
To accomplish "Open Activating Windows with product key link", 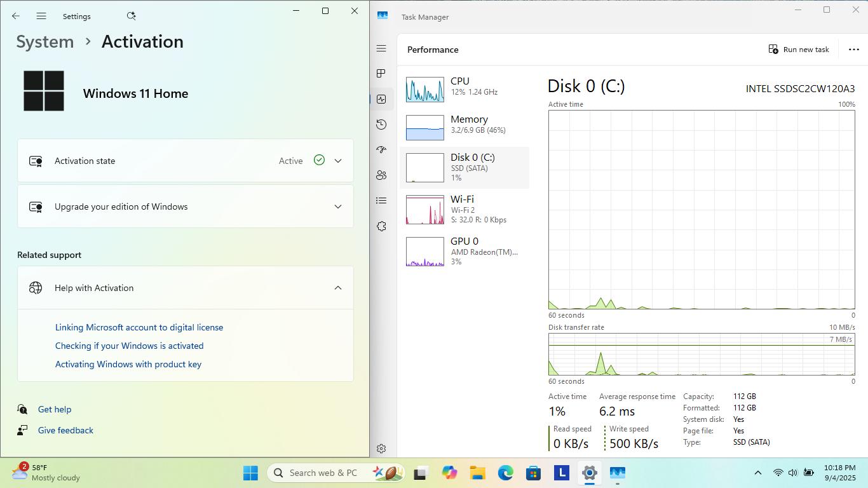I will (128, 364).
